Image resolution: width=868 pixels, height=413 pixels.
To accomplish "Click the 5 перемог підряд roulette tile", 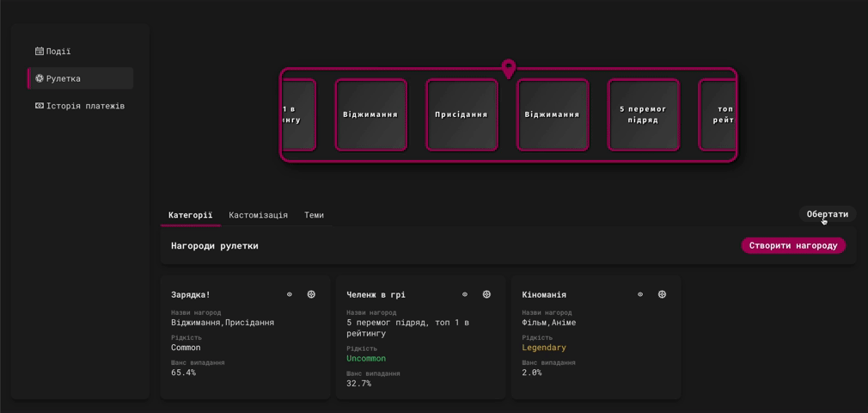I will 643,114.
